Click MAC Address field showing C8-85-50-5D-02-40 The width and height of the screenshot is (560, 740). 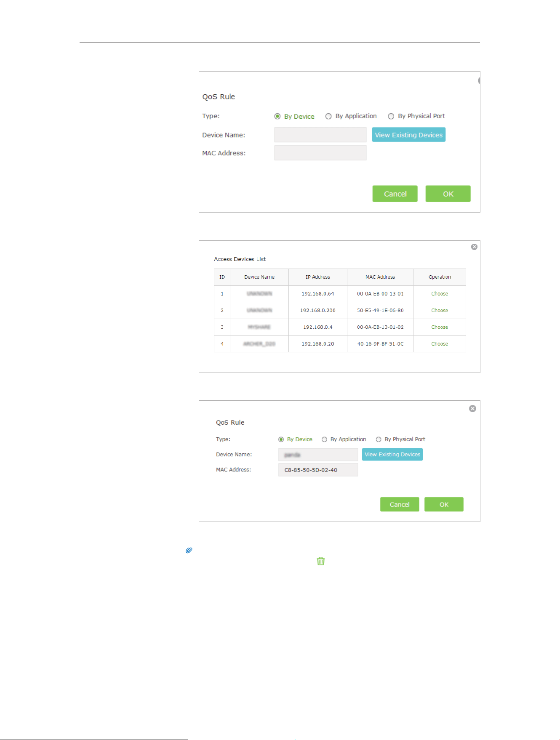point(318,470)
